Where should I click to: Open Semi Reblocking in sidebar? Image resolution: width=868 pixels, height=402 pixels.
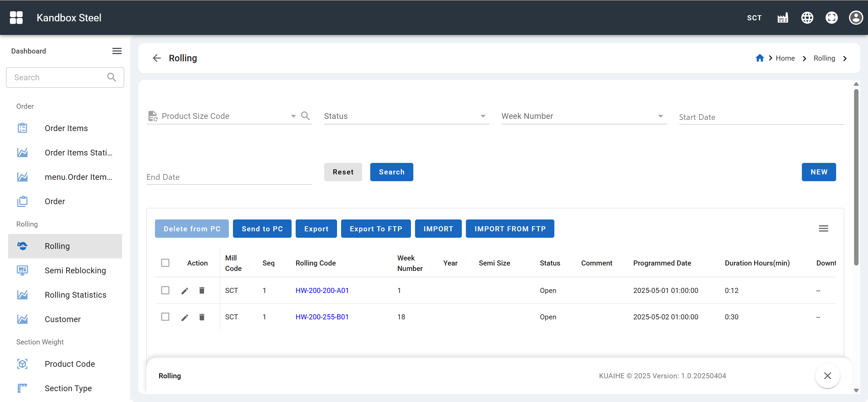(75, 270)
